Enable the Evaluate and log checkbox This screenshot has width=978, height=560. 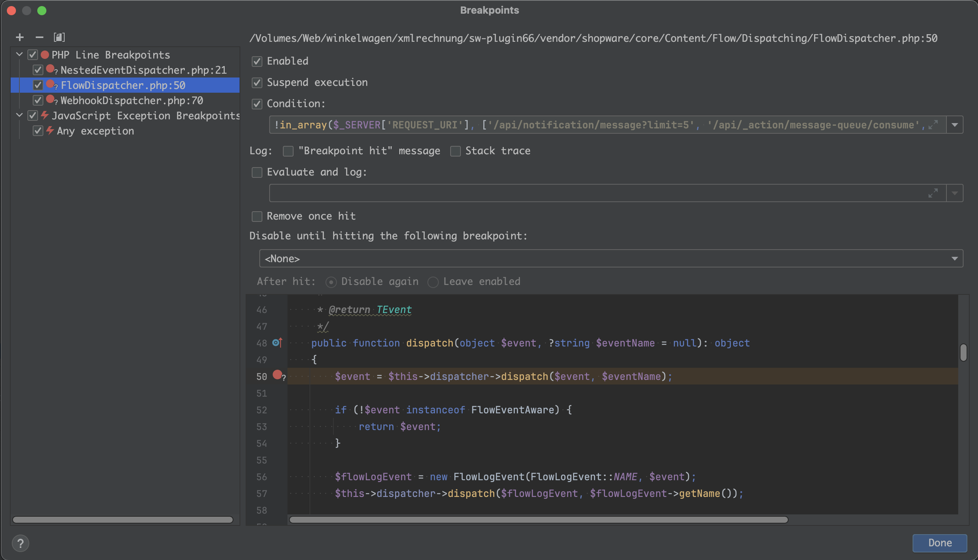(257, 172)
